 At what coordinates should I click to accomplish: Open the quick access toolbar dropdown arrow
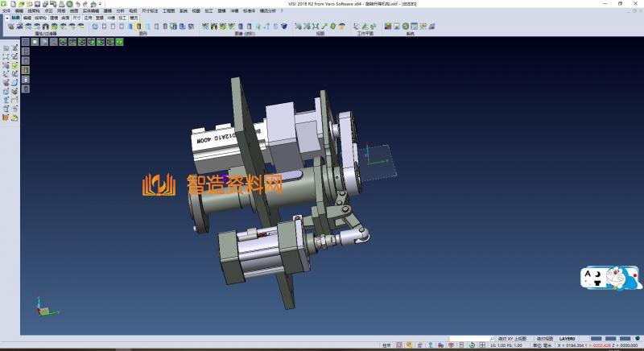(x=98, y=3)
